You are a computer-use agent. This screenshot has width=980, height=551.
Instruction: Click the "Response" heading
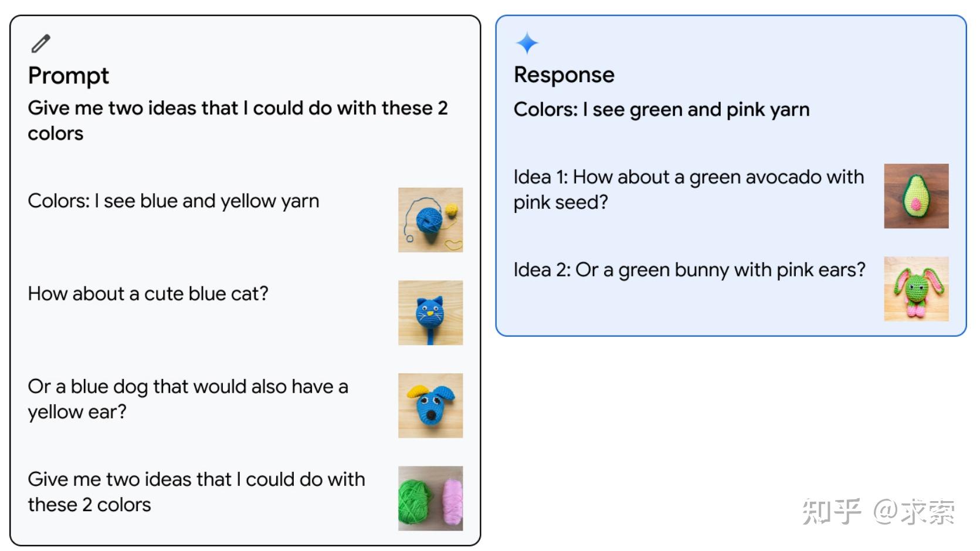(564, 75)
